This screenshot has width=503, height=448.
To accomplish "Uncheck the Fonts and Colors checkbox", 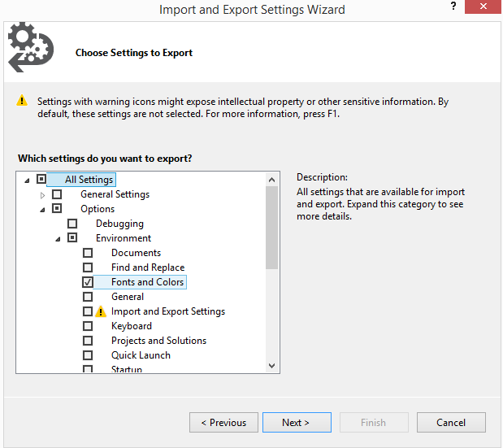I will (88, 282).
